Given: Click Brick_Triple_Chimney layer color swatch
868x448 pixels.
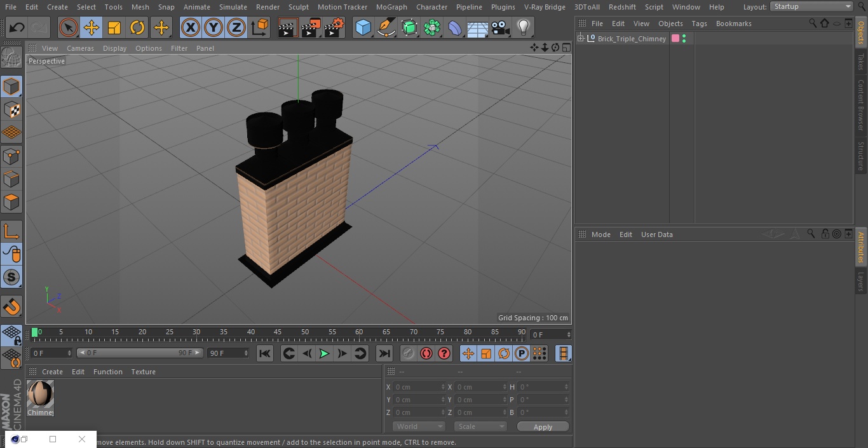Looking at the screenshot, I should 675,39.
